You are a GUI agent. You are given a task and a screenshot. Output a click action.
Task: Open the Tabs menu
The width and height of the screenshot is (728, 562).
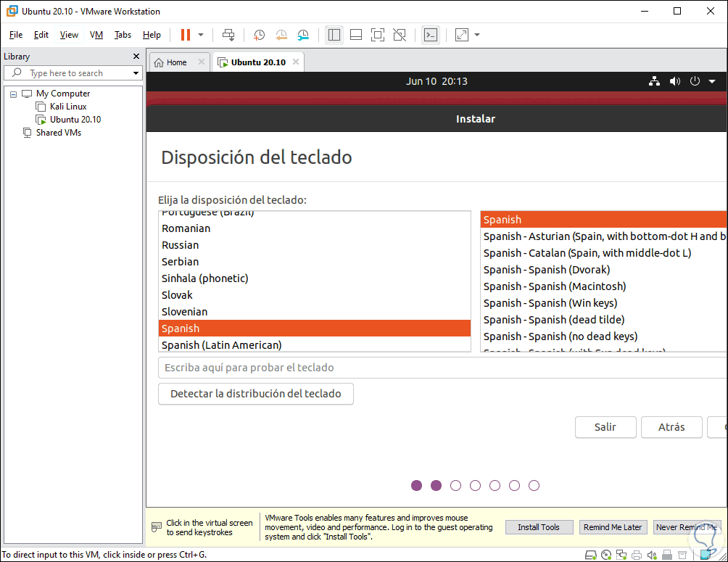click(123, 35)
